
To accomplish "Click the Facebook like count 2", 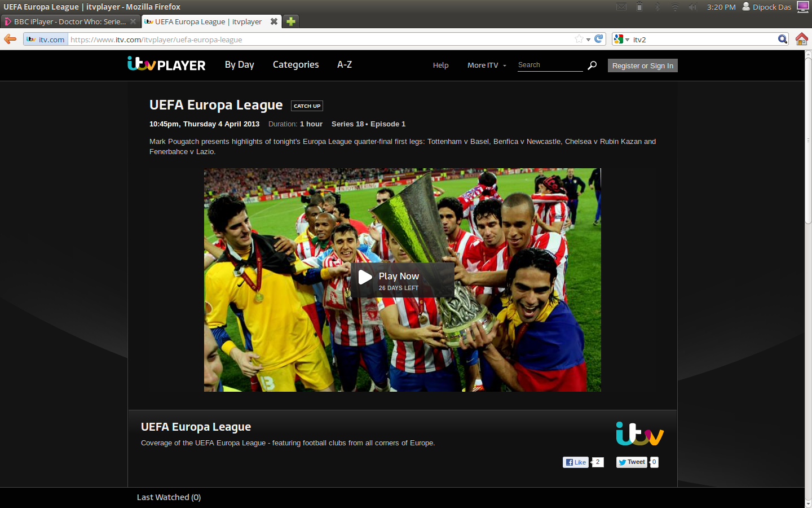I will click(598, 462).
